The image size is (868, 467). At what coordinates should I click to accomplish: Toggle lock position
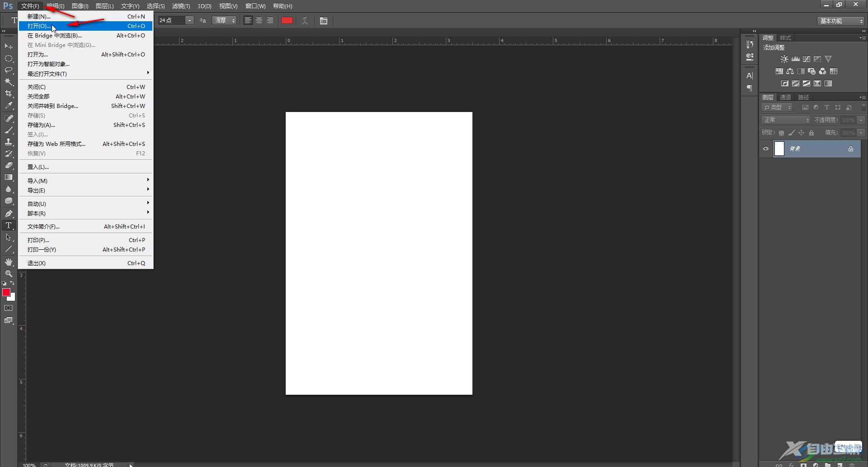pos(801,133)
